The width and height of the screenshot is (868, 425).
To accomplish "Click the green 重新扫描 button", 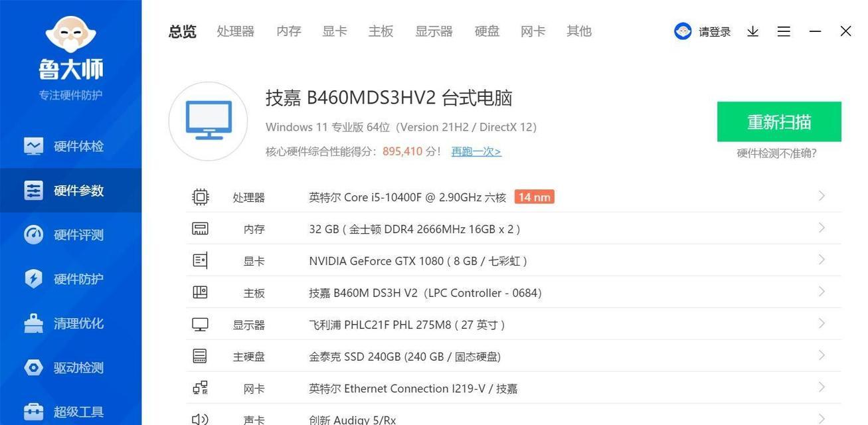I will click(779, 122).
